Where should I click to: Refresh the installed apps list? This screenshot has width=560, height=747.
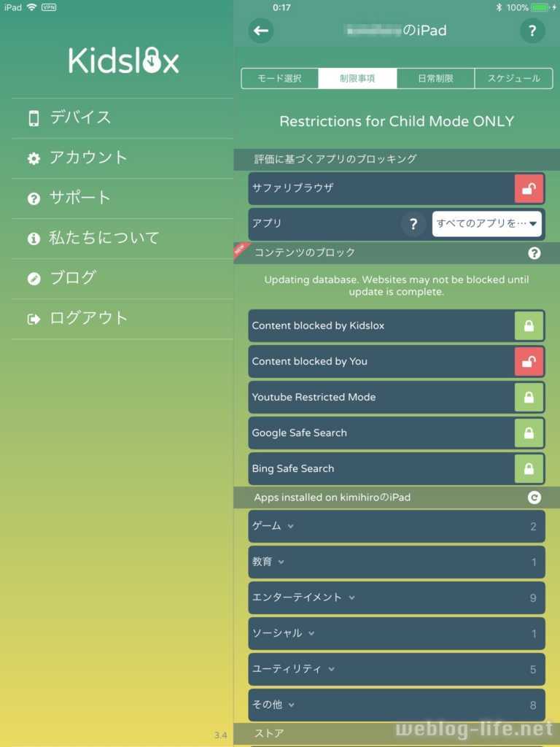(534, 498)
